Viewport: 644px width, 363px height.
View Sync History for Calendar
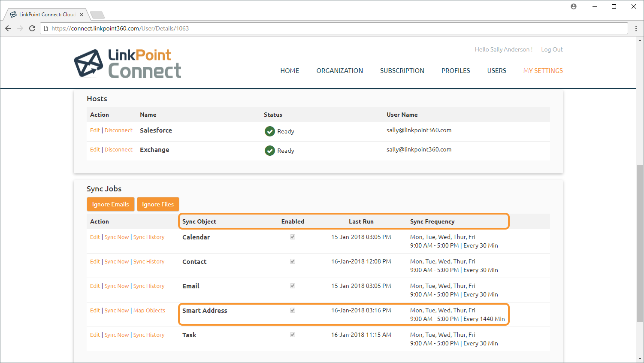pyautogui.click(x=149, y=237)
